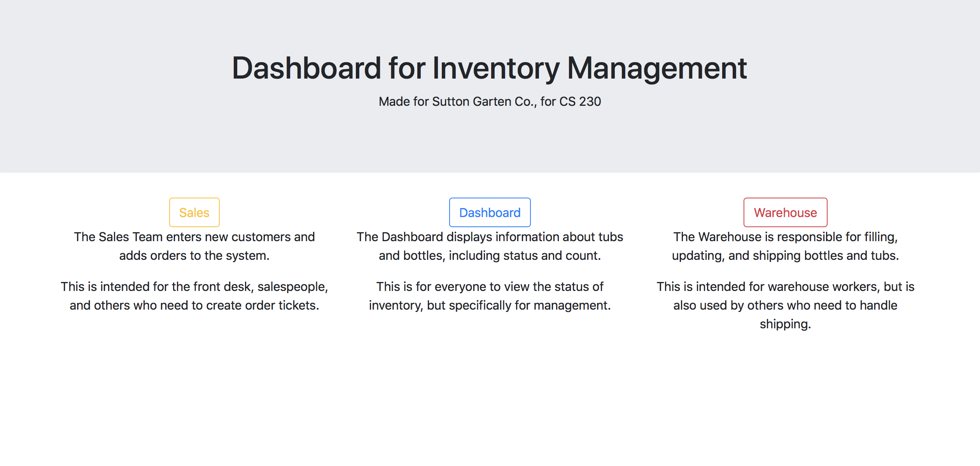Click the adds orders to the system line
980x466 pixels.
coord(194,256)
